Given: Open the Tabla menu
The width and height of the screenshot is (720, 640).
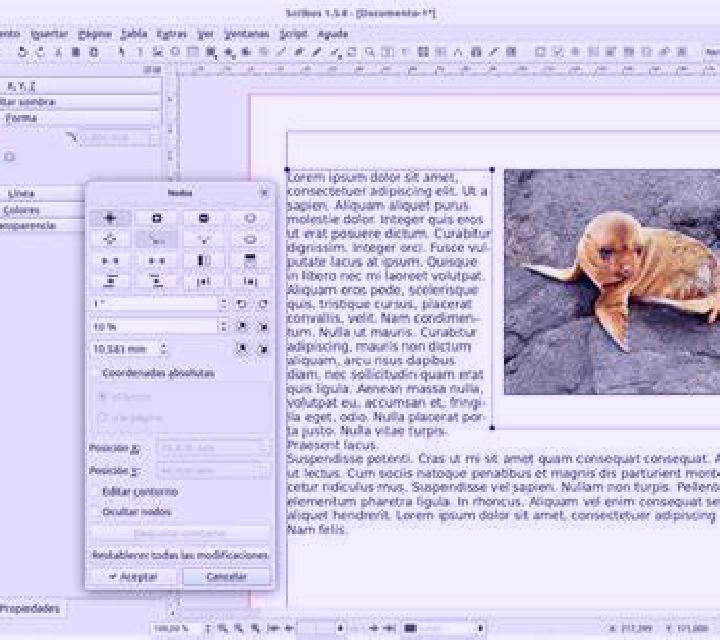Looking at the screenshot, I should pyautogui.click(x=134, y=34).
